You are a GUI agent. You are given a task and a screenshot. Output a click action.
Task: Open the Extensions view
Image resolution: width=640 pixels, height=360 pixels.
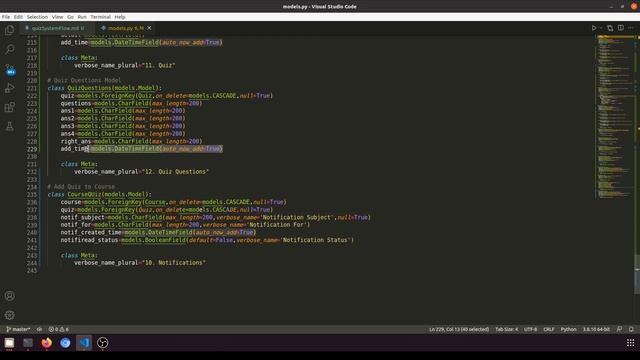[x=9, y=107]
